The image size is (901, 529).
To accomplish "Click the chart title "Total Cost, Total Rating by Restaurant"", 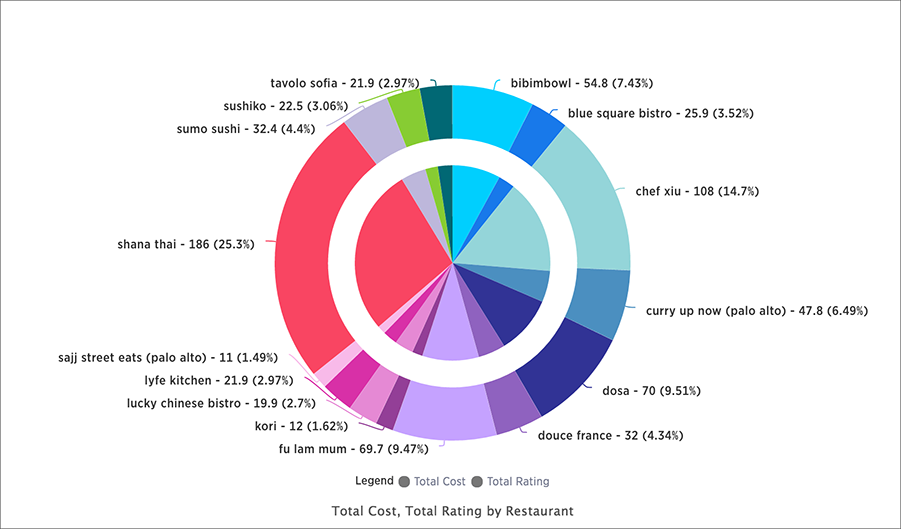I will coord(452,511).
